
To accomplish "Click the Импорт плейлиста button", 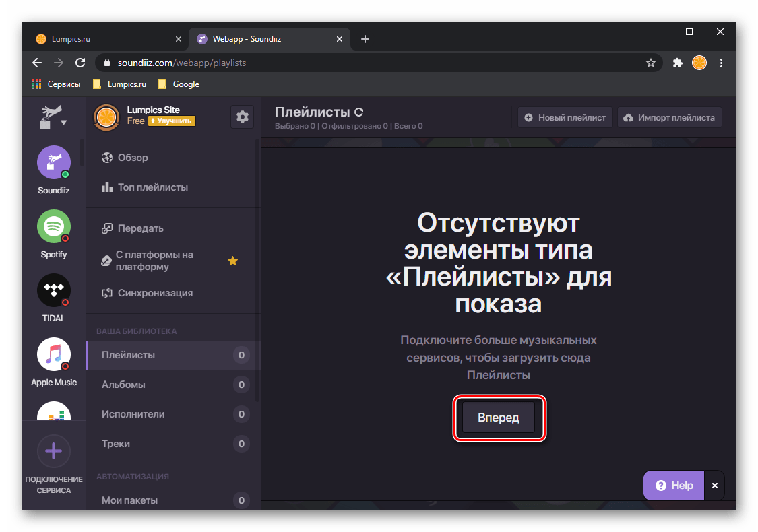I will click(669, 117).
